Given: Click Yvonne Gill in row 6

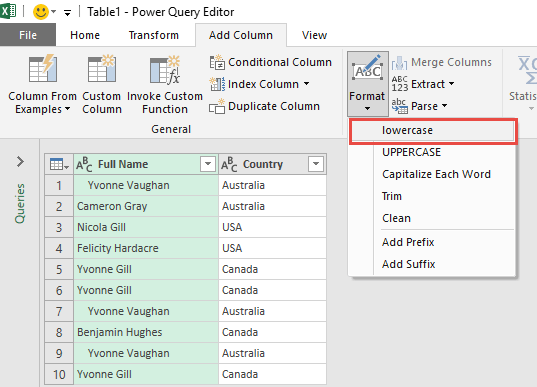Looking at the screenshot, I should pos(146,290).
